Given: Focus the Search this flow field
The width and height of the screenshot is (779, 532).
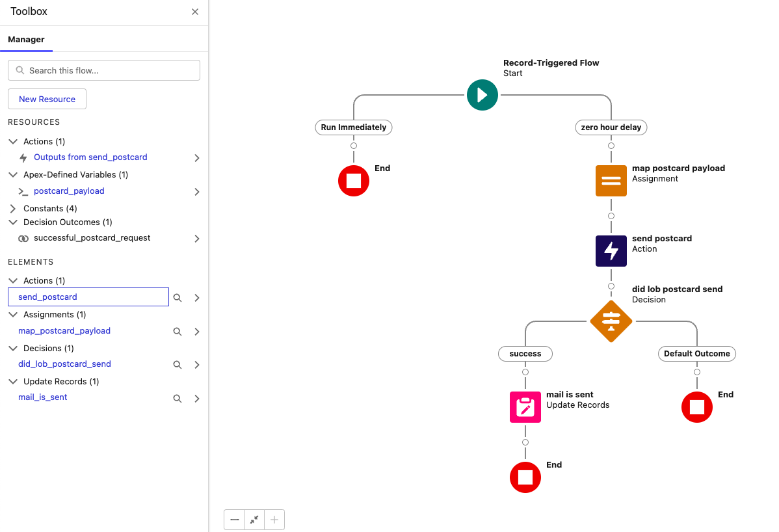Looking at the screenshot, I should pyautogui.click(x=104, y=70).
